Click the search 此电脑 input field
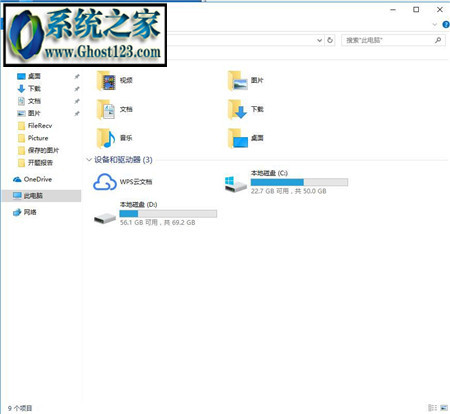The image size is (450, 414). [x=388, y=40]
